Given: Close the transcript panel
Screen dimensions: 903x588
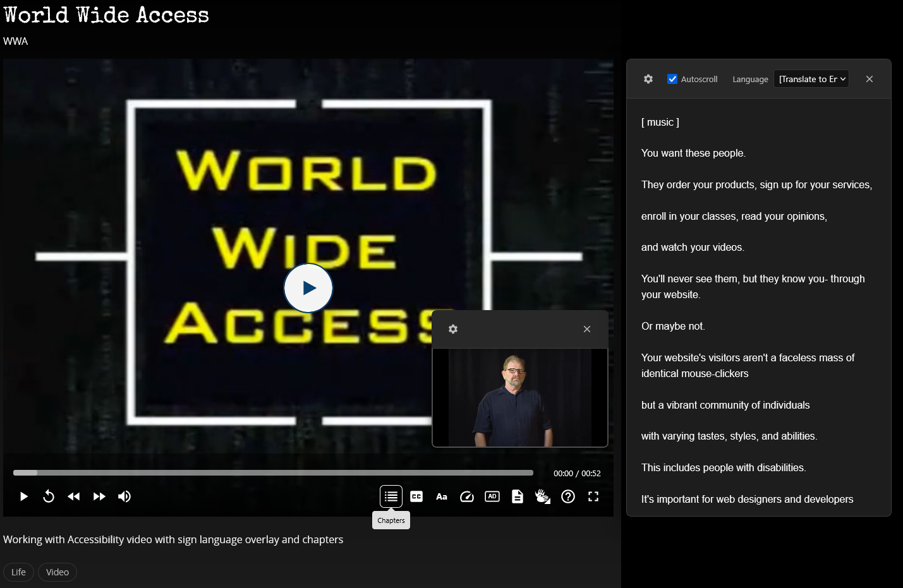Looking at the screenshot, I should pyautogui.click(x=870, y=79).
